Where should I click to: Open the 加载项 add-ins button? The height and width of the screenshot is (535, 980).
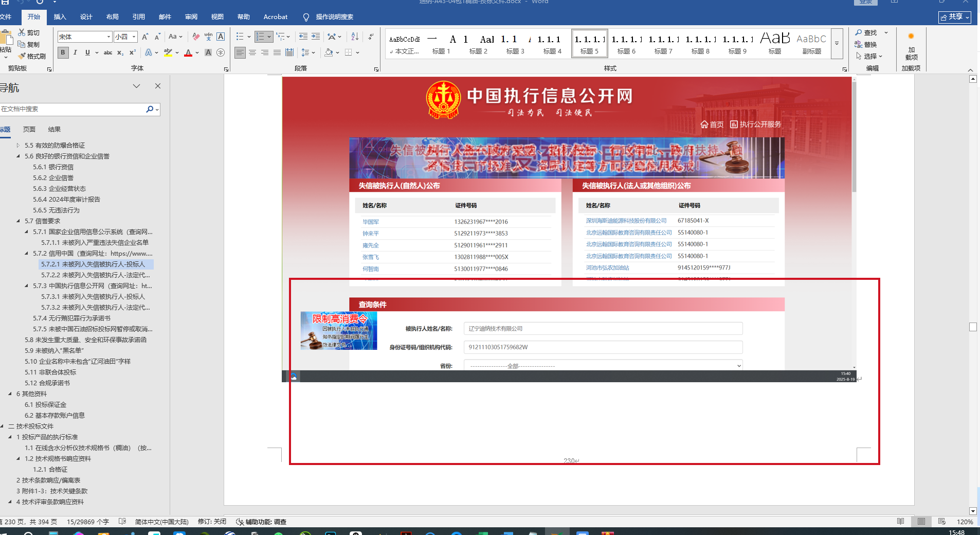coord(911,46)
